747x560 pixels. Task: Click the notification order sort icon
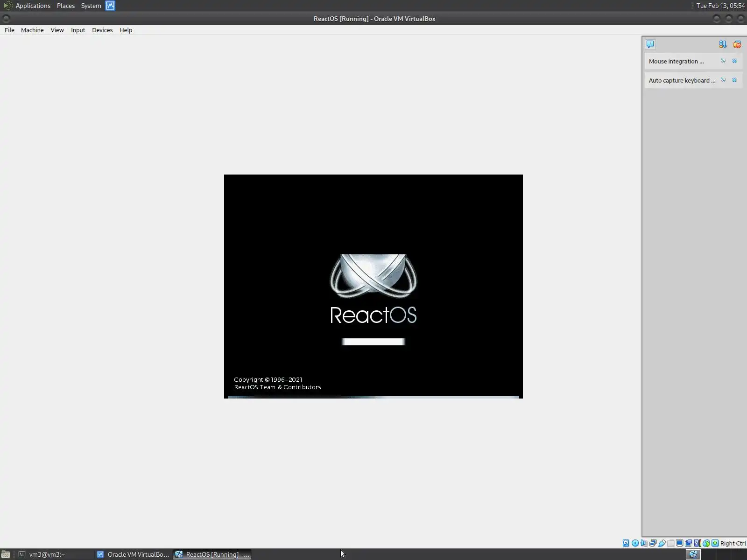coord(723,44)
